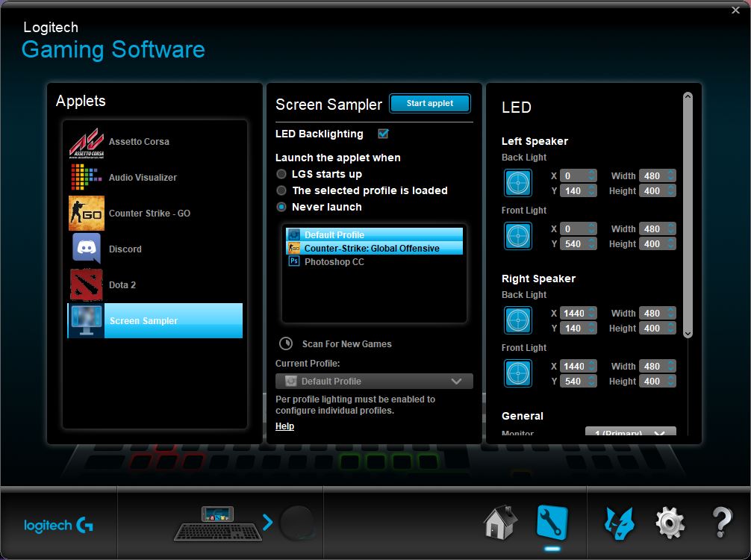Image resolution: width=751 pixels, height=560 pixels.
Task: Click the Left Speaker Front Light Height field
Action: point(657,244)
